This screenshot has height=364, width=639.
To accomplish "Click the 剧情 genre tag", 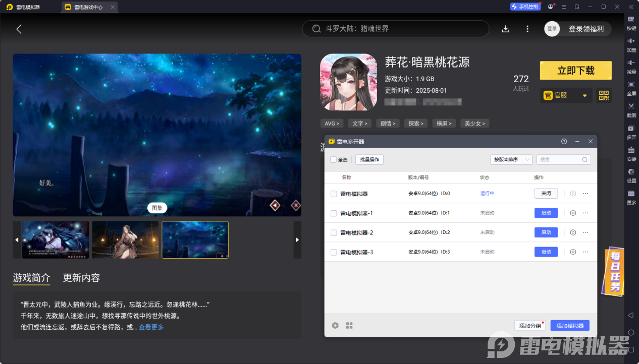I will pyautogui.click(x=388, y=124).
